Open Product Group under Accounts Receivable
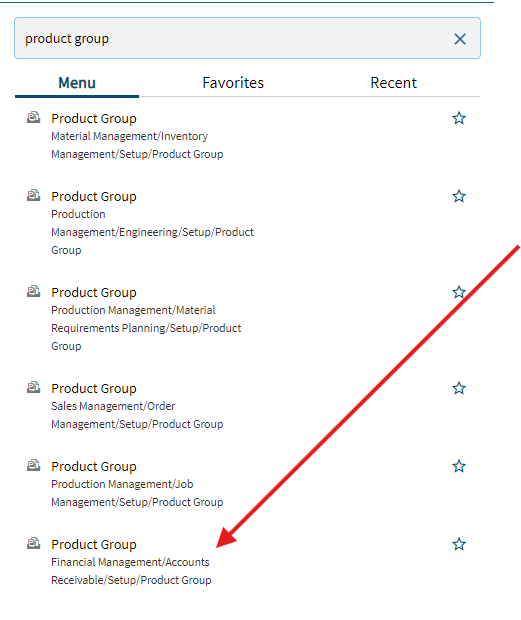Viewport: 521px width, 620px height. 94,544
